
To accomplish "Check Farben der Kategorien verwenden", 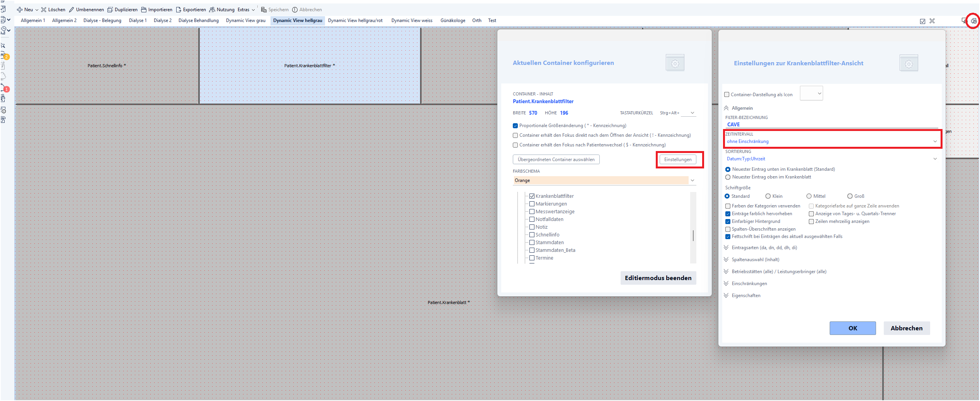I will (728, 206).
